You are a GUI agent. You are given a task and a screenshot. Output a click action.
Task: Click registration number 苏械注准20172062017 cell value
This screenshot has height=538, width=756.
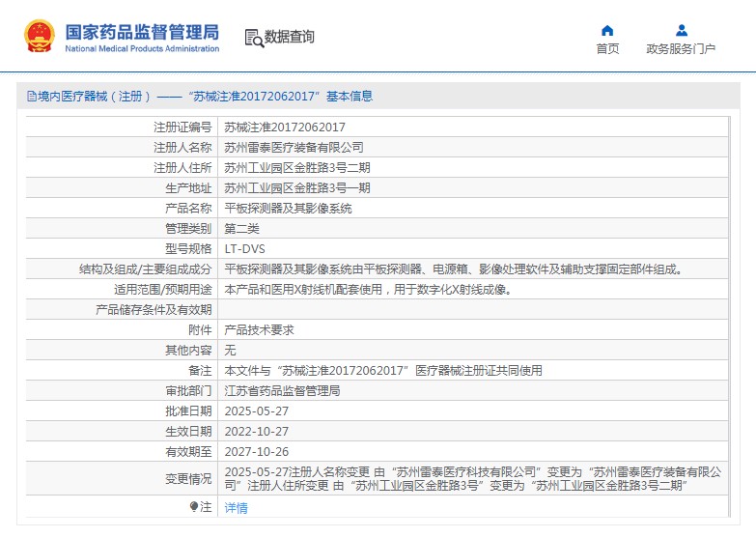[x=284, y=127]
